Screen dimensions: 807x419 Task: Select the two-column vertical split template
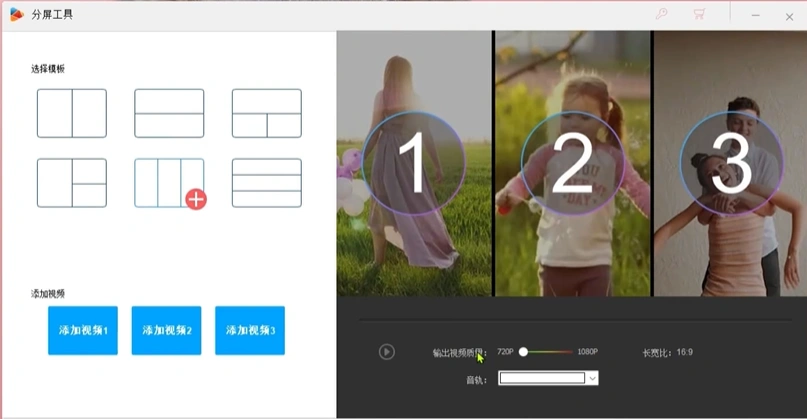pos(71,113)
